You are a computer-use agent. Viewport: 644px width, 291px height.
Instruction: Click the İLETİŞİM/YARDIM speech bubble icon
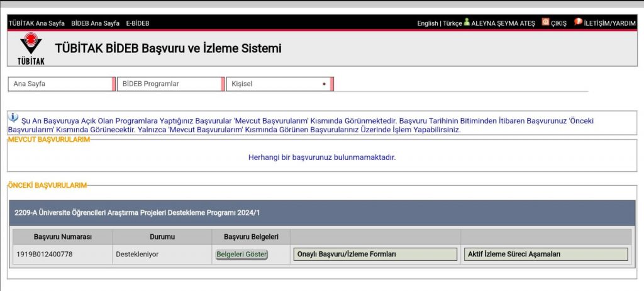[579, 22]
